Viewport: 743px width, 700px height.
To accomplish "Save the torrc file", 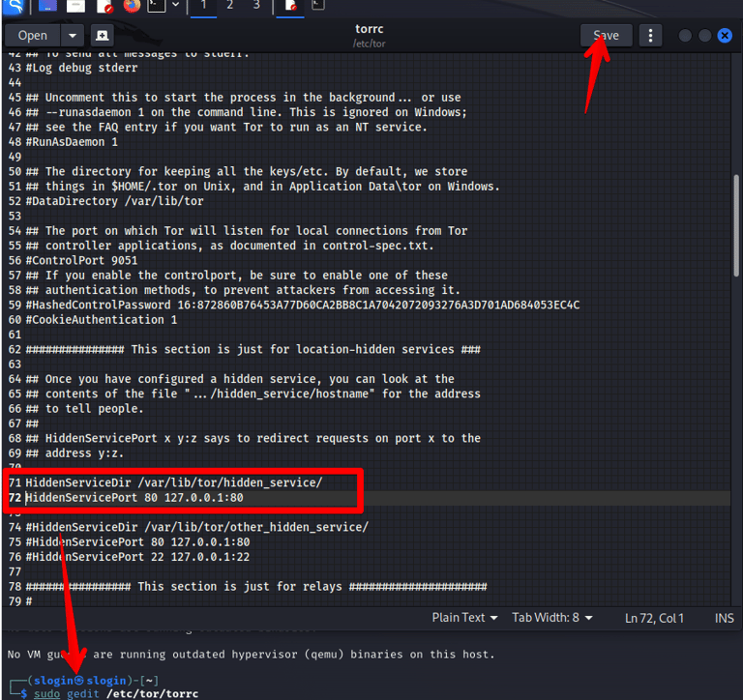I will pos(606,36).
